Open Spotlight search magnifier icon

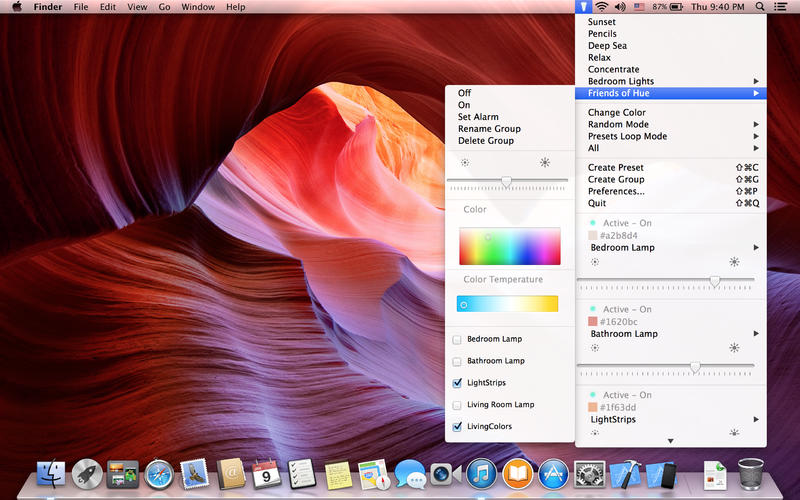tap(760, 7)
